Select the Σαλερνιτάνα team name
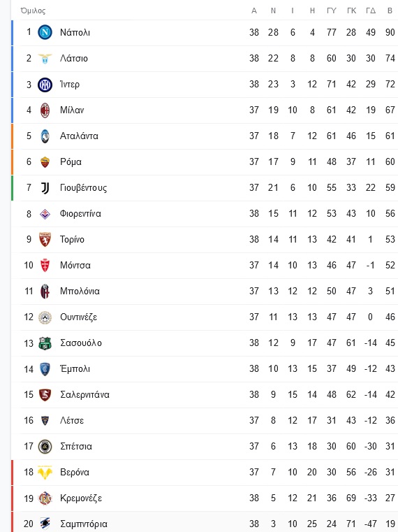This screenshot has height=532, width=398. (84, 394)
